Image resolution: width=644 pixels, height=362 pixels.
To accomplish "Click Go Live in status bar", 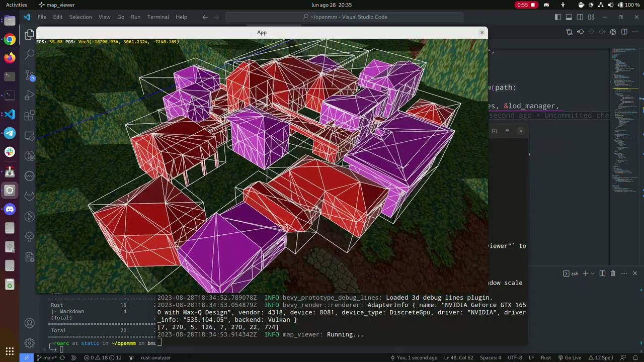I will point(569,357).
